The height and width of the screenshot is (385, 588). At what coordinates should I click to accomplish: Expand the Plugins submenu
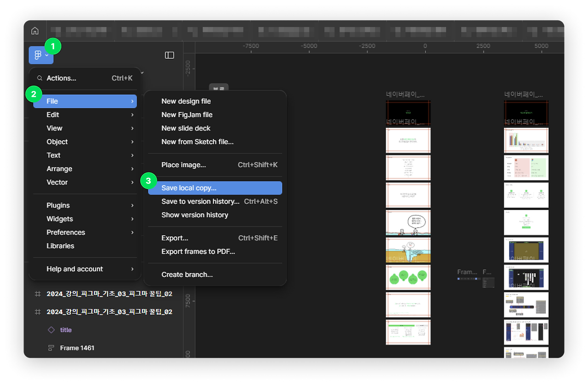[85, 205]
